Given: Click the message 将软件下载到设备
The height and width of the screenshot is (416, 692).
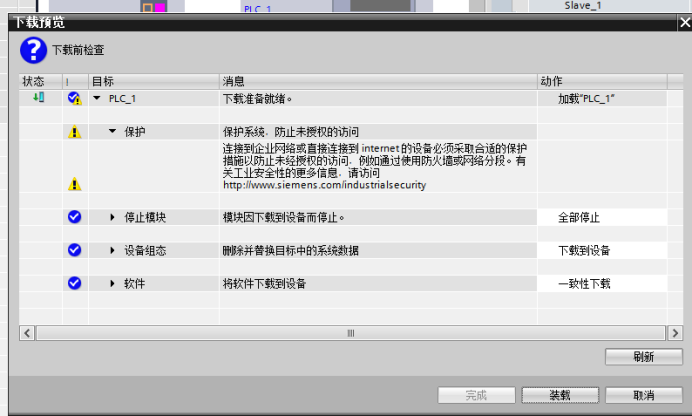Looking at the screenshot, I should [264, 283].
